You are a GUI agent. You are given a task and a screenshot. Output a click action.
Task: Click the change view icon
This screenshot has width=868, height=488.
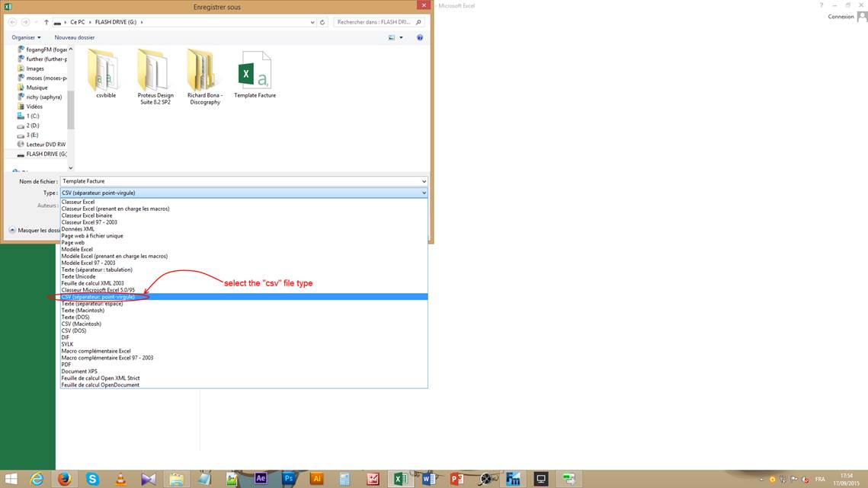pos(392,37)
